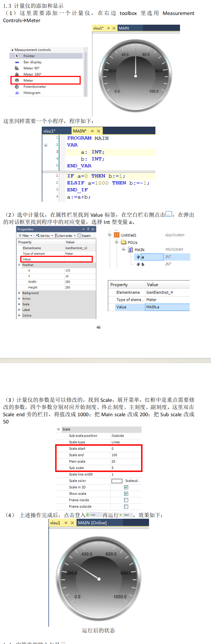Click the ellipsis browse button icon
The width and height of the screenshot is (211, 644).
168,214
